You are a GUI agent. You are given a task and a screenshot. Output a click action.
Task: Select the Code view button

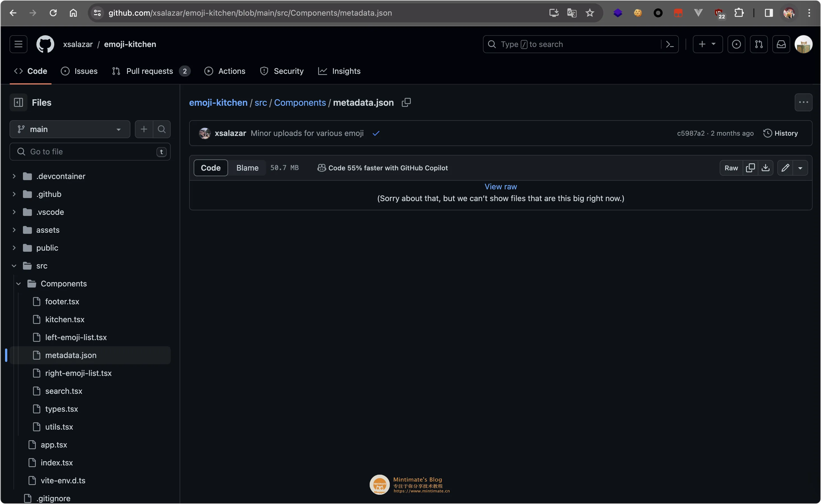210,168
